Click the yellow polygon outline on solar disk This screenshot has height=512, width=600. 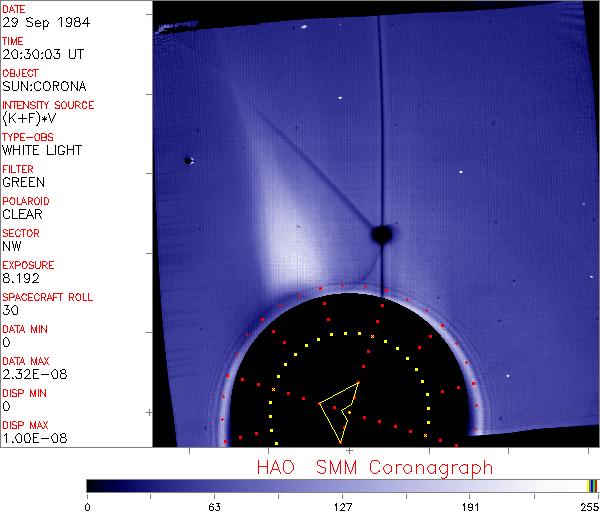(x=339, y=412)
